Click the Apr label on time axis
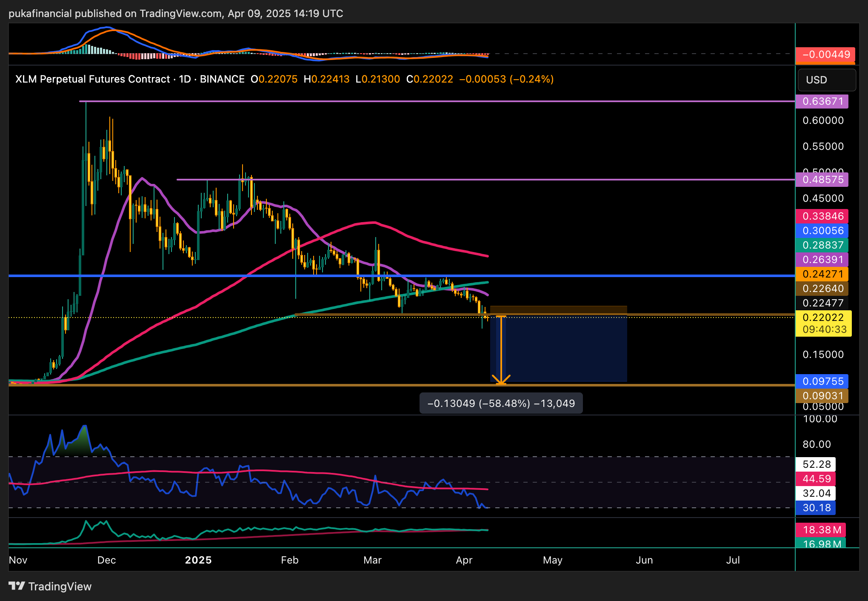The width and height of the screenshot is (868, 601). pyautogui.click(x=464, y=560)
